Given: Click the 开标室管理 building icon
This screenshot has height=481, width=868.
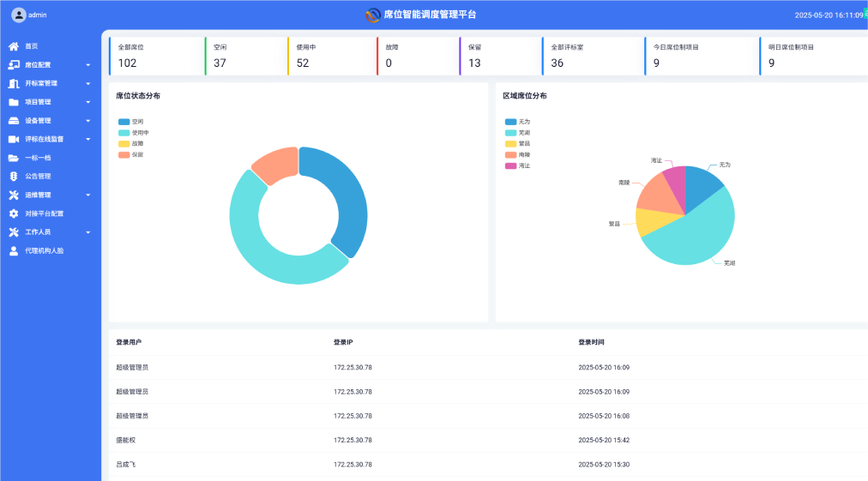Looking at the screenshot, I should point(14,84).
